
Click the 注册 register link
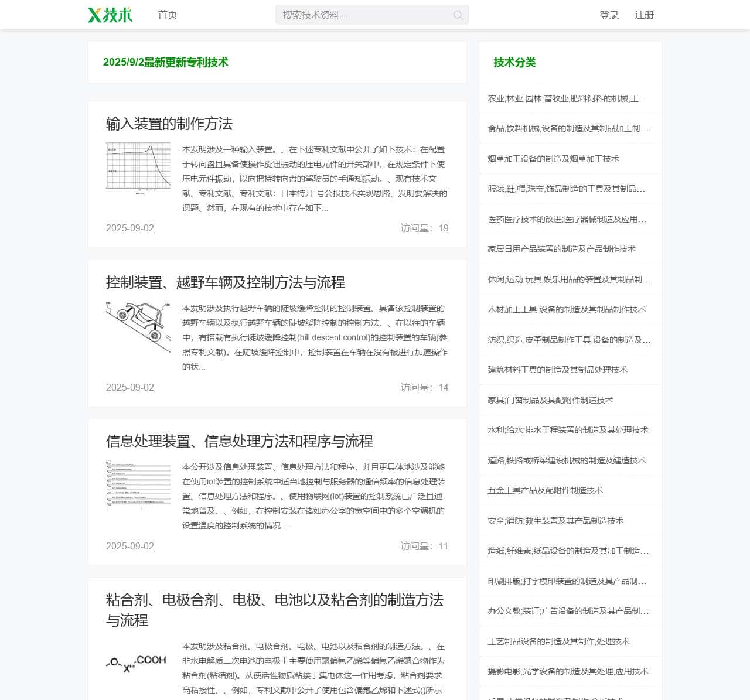click(x=644, y=15)
